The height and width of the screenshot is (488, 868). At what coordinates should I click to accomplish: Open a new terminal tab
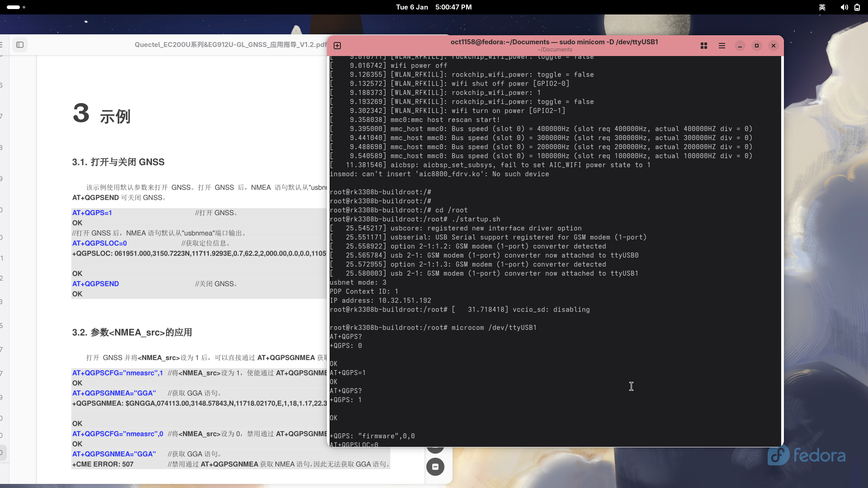pos(337,46)
